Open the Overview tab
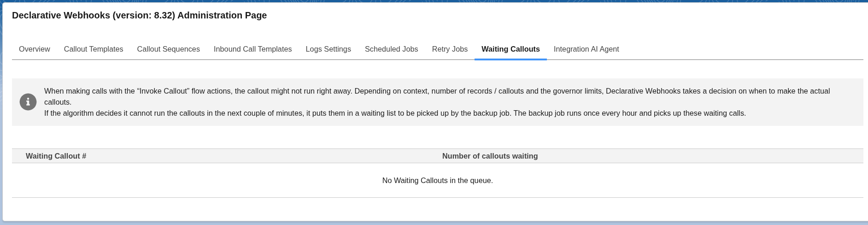The image size is (868, 225). point(35,49)
